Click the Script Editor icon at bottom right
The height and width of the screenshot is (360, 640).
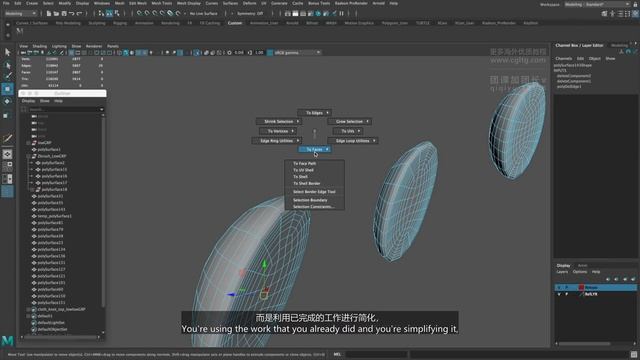pyautogui.click(x=634, y=354)
